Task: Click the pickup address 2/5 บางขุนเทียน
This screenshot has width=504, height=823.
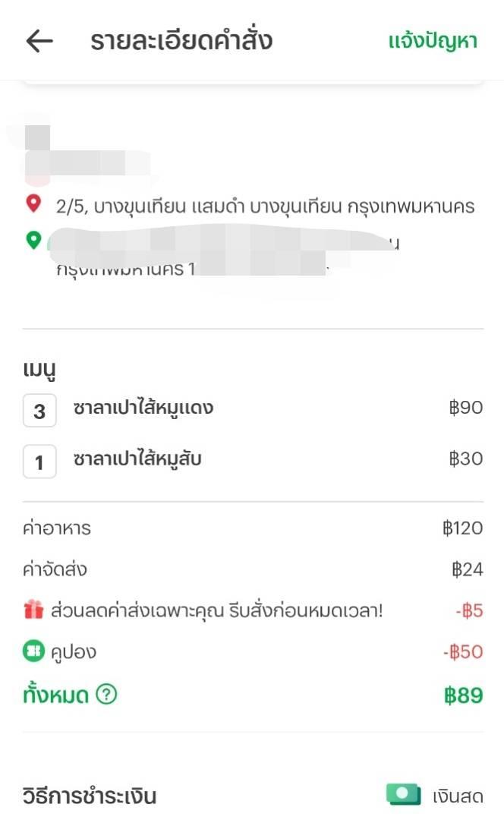Action: pos(265,206)
